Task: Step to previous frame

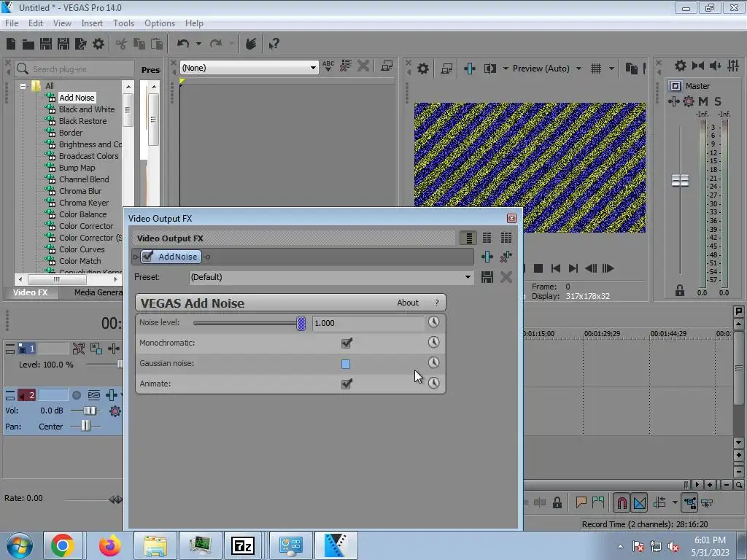Action: click(591, 268)
